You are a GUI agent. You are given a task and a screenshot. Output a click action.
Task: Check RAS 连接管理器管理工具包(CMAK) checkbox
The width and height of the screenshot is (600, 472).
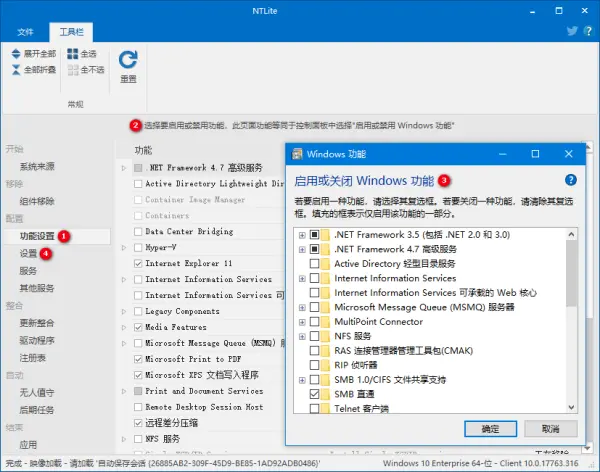coord(315,351)
